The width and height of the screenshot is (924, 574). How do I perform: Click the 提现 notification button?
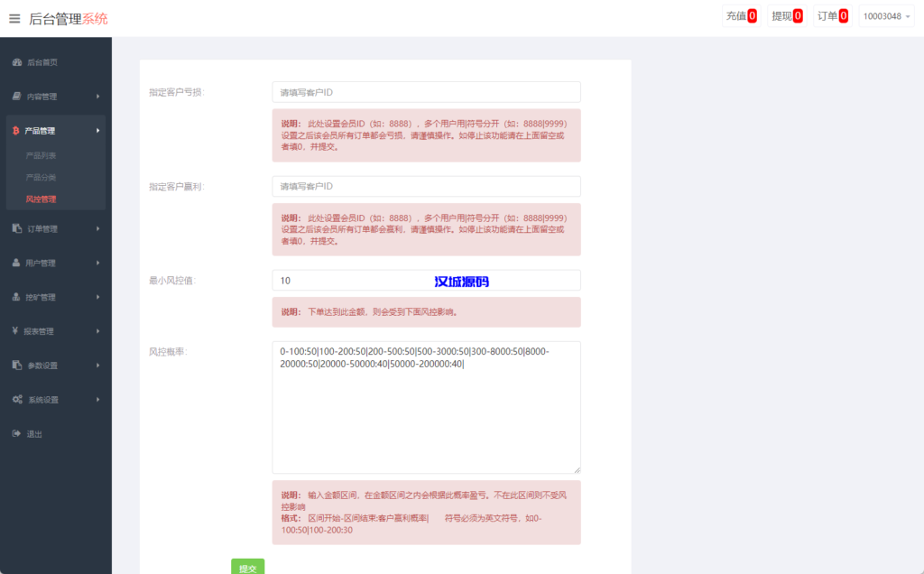[786, 16]
